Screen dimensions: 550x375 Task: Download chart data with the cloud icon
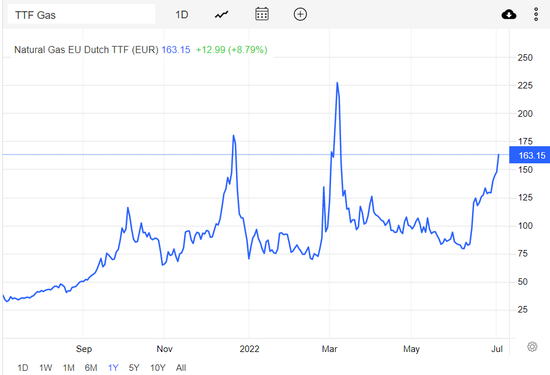pos(509,14)
